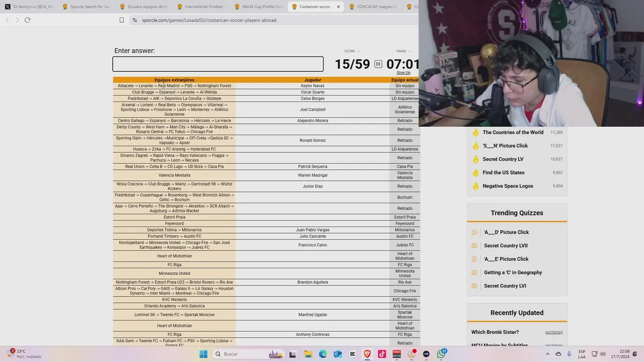
Task: Open WhatsApp from the taskbar
Action: (441, 354)
